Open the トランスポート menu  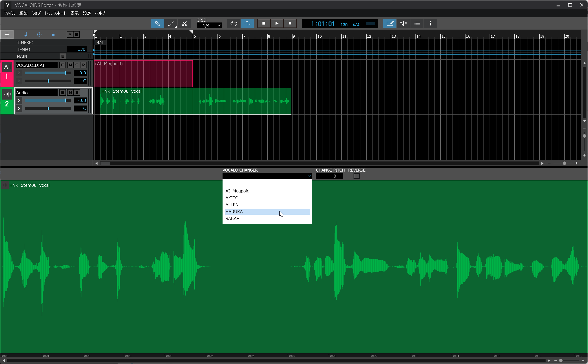pos(55,13)
